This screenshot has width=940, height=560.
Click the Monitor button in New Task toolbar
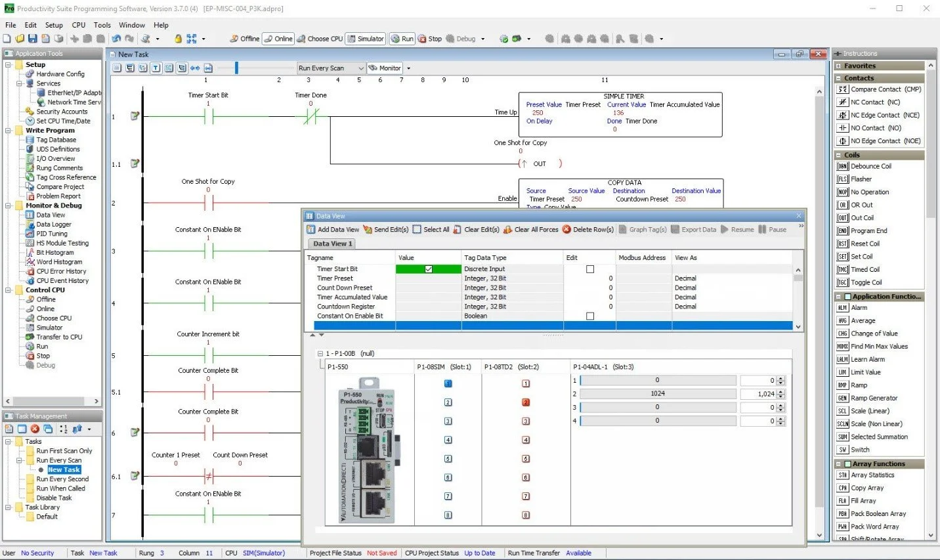coord(385,68)
